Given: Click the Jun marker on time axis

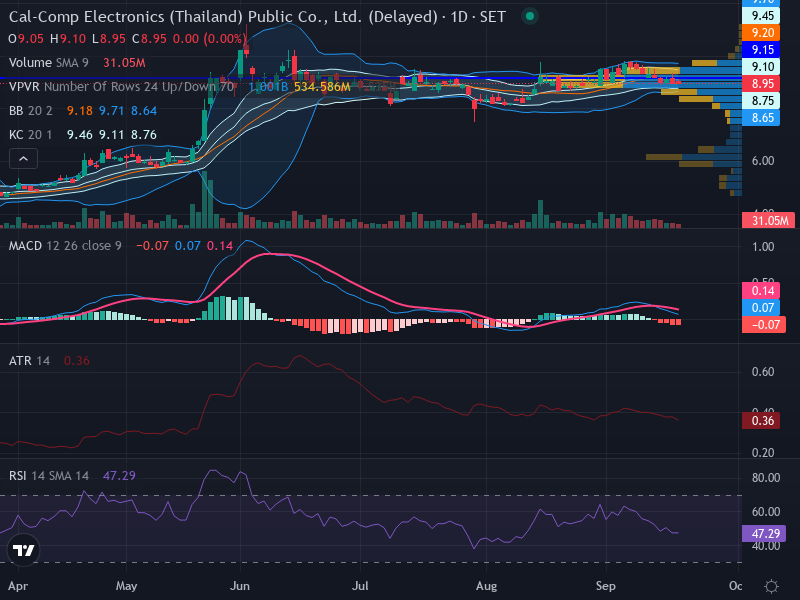Looking at the screenshot, I should (x=240, y=586).
